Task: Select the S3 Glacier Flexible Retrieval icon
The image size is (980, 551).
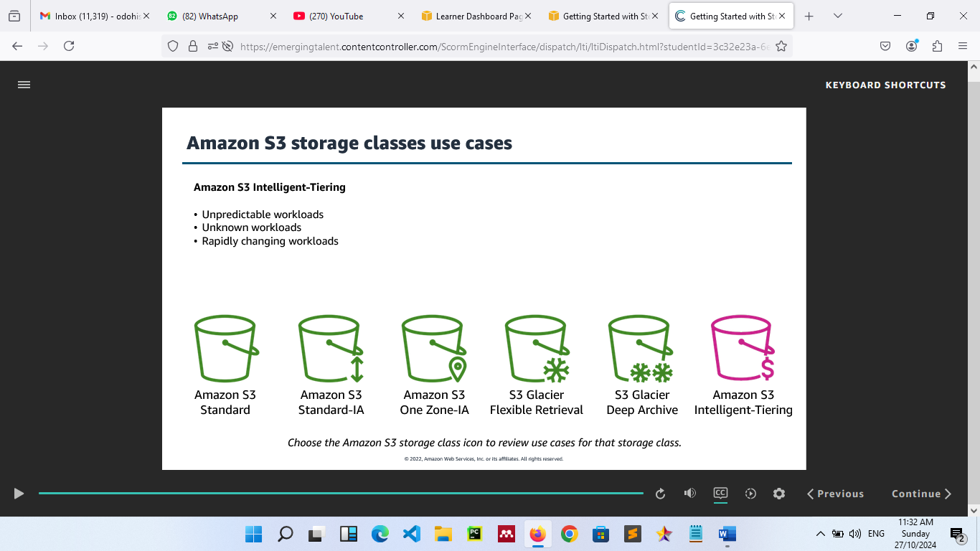Action: click(537, 349)
